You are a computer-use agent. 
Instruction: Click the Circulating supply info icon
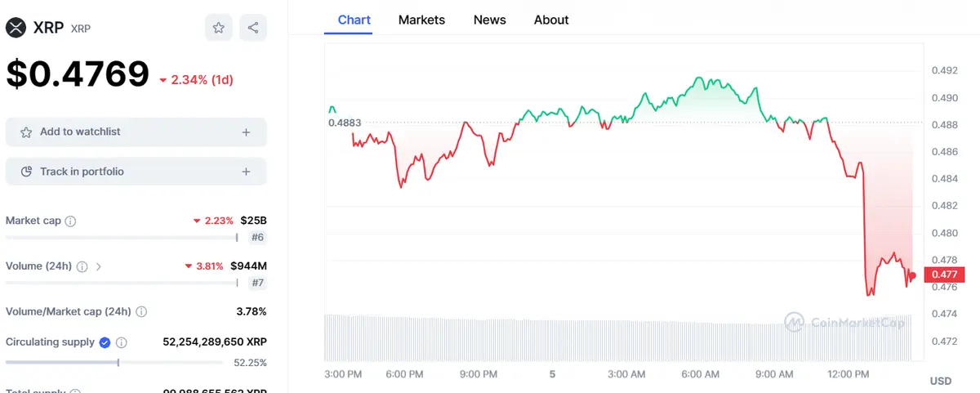[x=122, y=343]
